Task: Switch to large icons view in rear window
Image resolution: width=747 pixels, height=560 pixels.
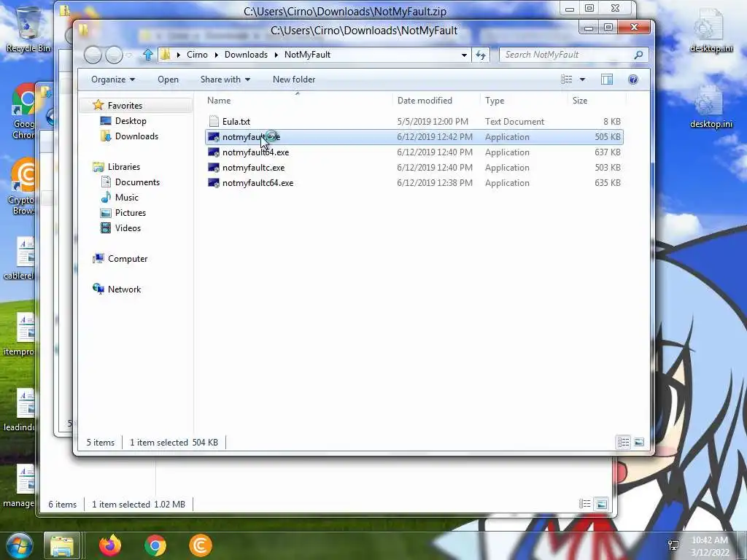Action: pyautogui.click(x=601, y=504)
